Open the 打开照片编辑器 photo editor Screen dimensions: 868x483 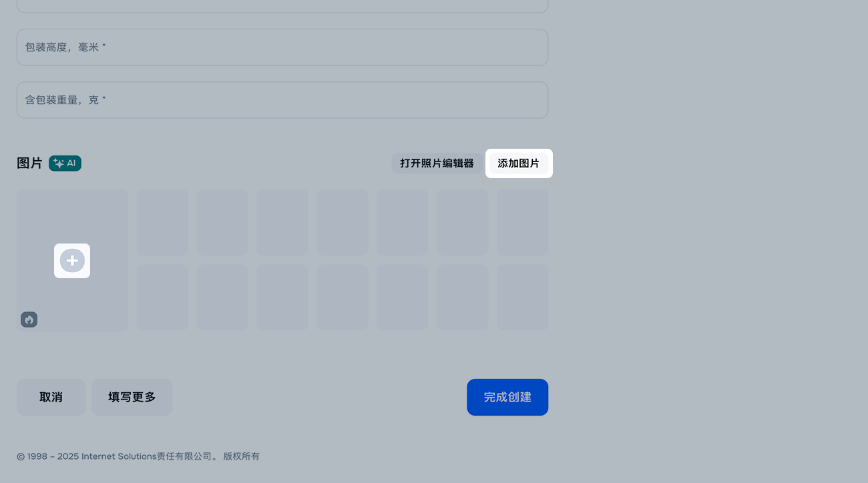437,163
